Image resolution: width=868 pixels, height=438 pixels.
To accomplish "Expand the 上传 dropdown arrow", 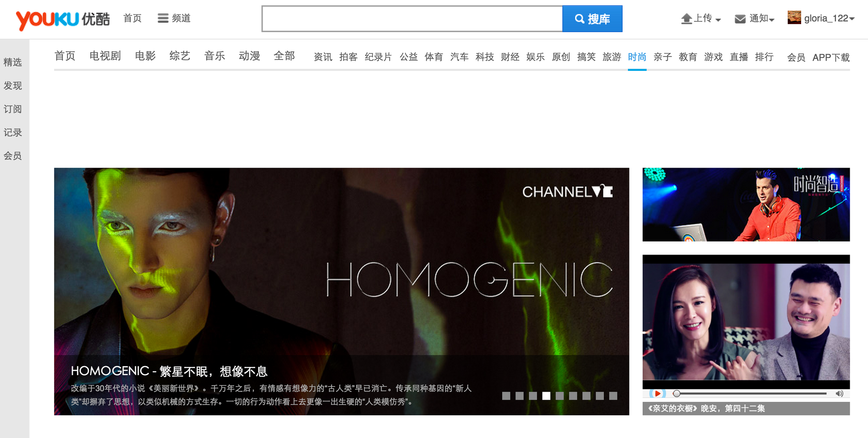I will click(x=718, y=20).
